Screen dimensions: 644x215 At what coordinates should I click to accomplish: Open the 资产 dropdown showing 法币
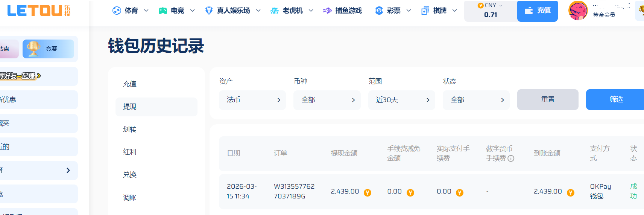coord(252,100)
